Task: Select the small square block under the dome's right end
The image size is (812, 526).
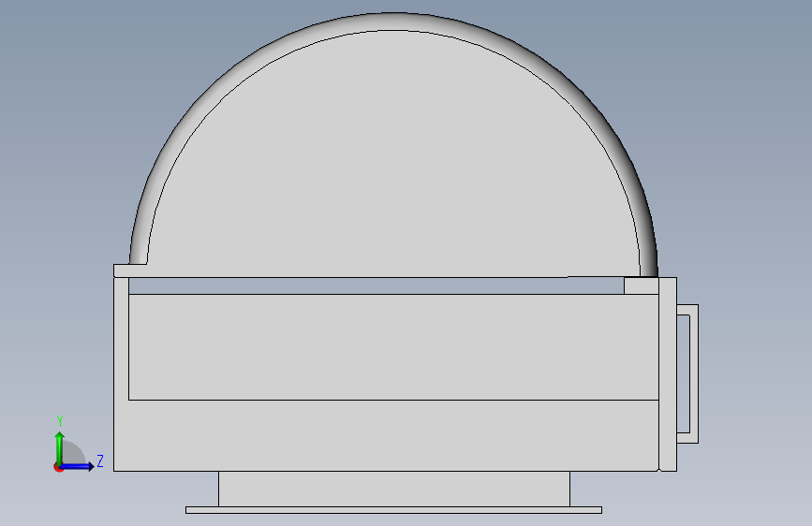Action: point(642,285)
